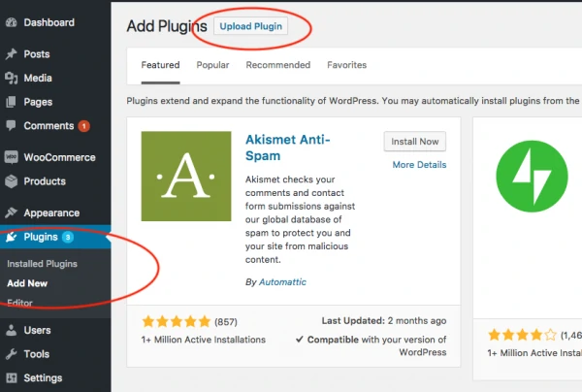
Task: Click the Media icon in sidebar
Action: (x=11, y=78)
